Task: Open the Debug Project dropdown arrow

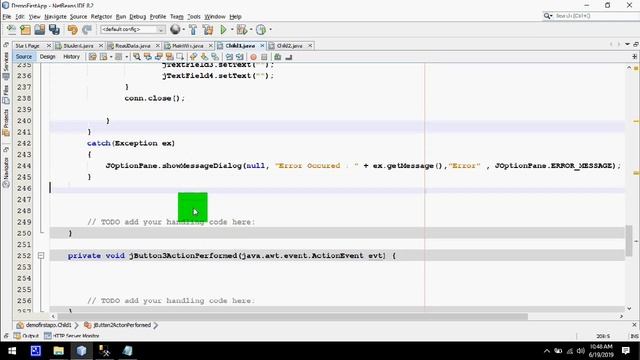Action: (x=251, y=29)
